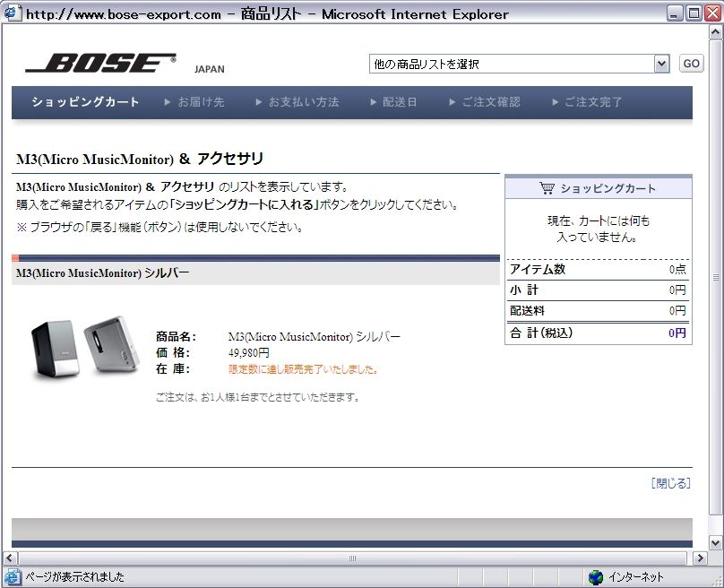Click the ショッピングカート sidebar heading
Image resolution: width=724 pixels, height=588 pixels.
[608, 188]
